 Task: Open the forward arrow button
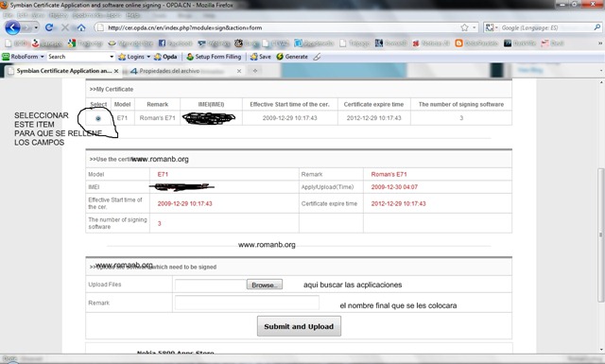click(26, 27)
